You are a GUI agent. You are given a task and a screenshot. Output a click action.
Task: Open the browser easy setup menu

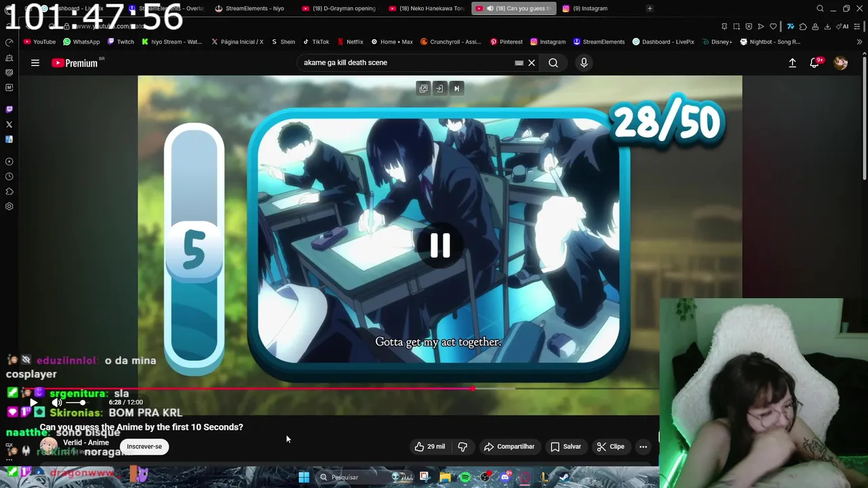[857, 26]
